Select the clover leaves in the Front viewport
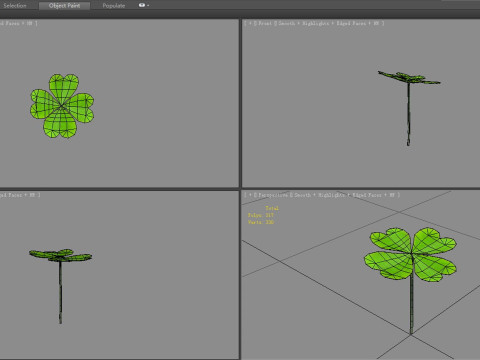The image size is (480, 360). pos(409,78)
